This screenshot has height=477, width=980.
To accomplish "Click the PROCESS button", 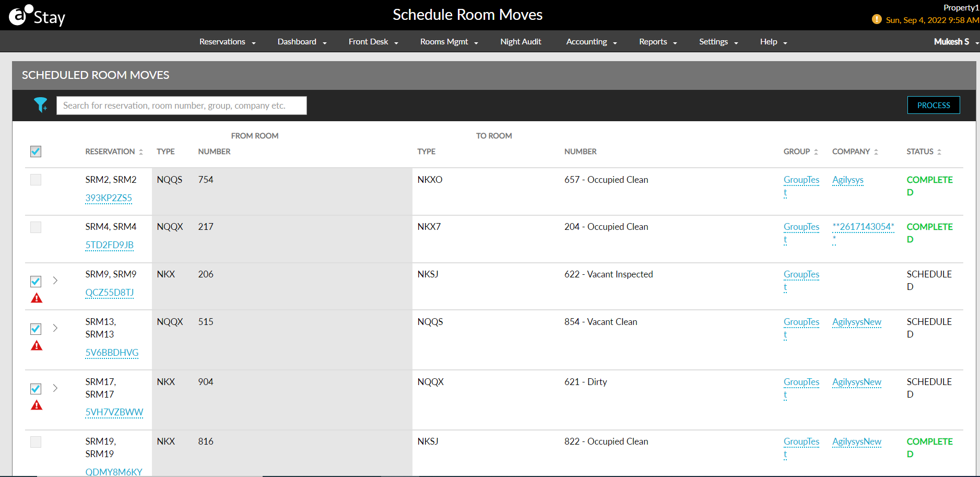I will (x=933, y=105).
